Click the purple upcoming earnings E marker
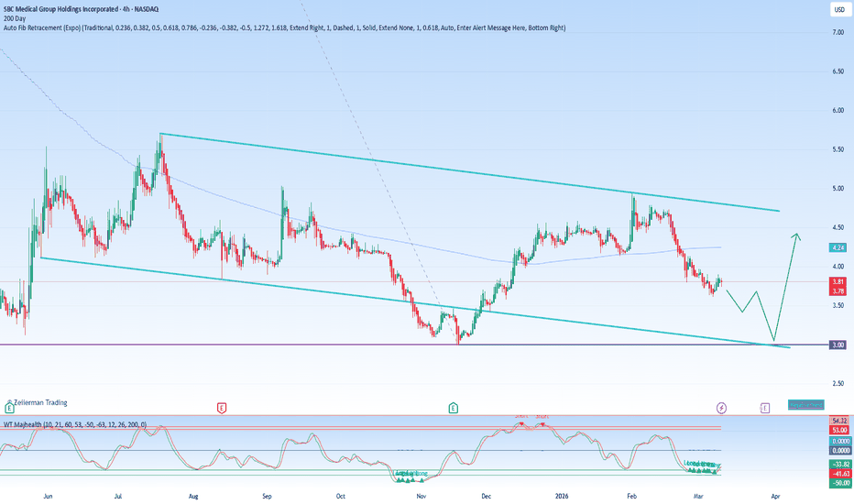The width and height of the screenshot is (854, 504). click(765, 406)
